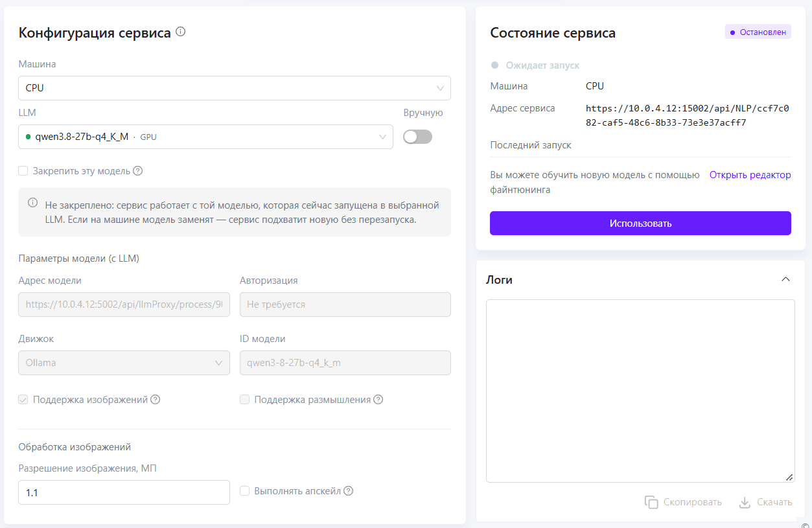
Task: Click the Остановлен status badge
Action: coord(758,32)
